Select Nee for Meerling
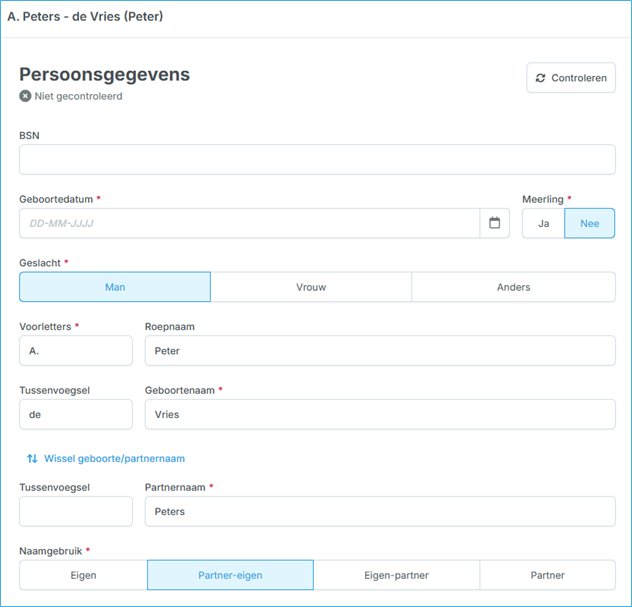The image size is (632, 607). [x=590, y=223]
